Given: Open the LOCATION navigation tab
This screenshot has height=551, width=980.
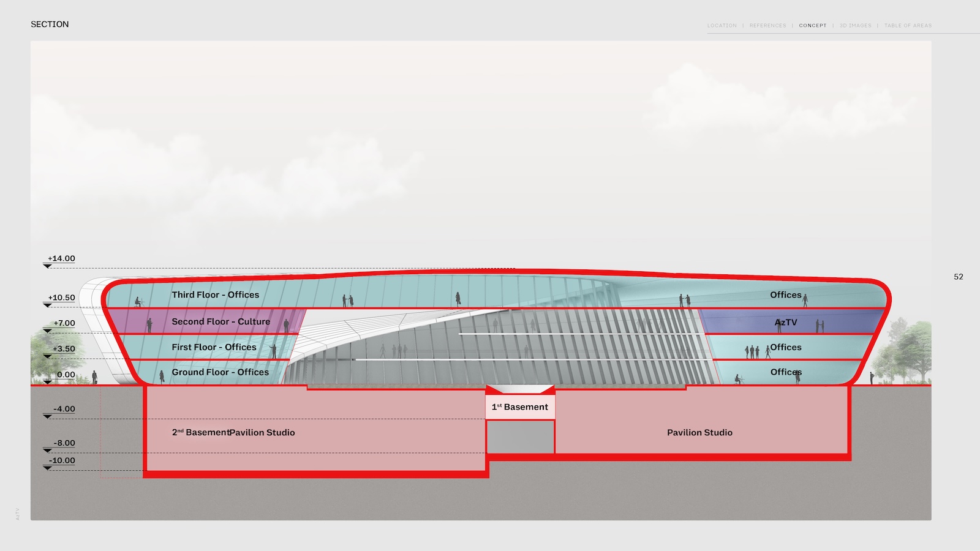Looking at the screenshot, I should pos(722,26).
